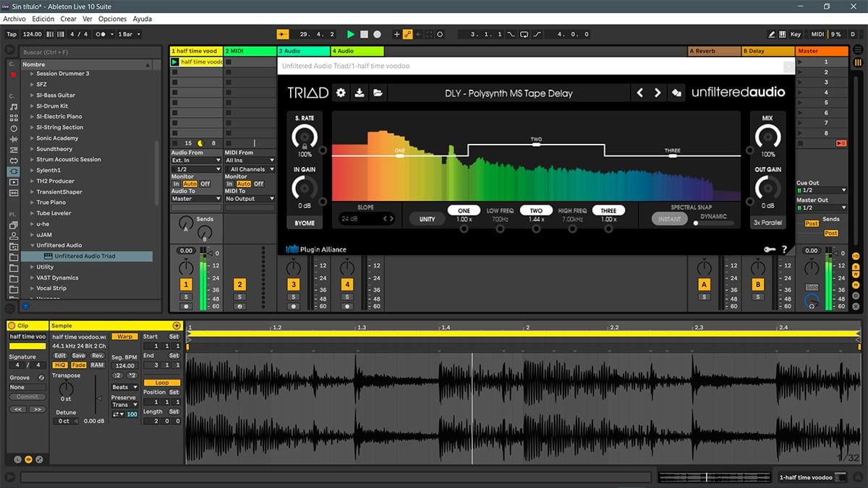Toggle the Follow arrangement position button
The width and height of the screenshot is (868, 488).
coord(283,34)
